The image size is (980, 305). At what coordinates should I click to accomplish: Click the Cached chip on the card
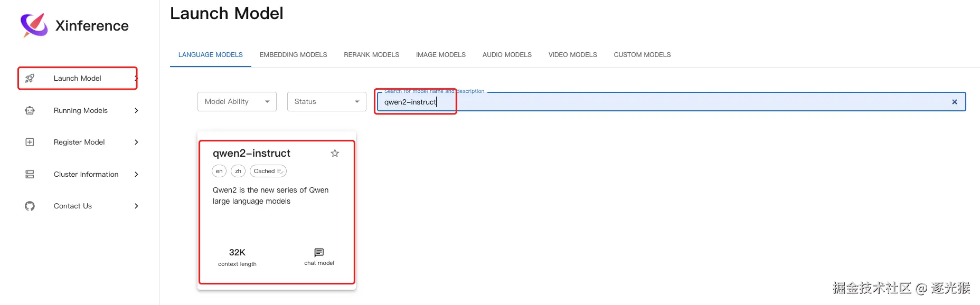(x=268, y=171)
